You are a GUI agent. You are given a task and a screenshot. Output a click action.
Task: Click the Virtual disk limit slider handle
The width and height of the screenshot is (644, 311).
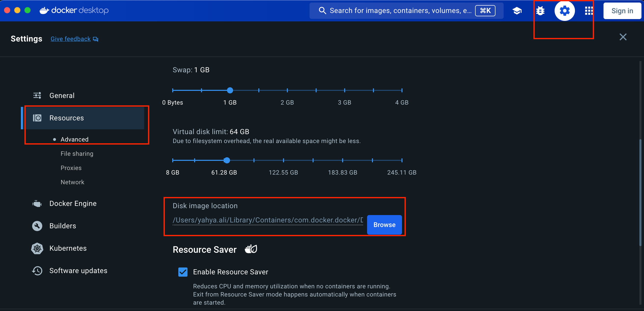(x=227, y=160)
